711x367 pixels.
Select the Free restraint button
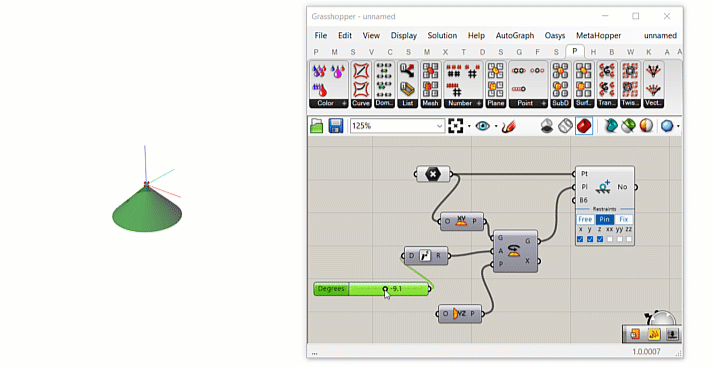tap(585, 220)
